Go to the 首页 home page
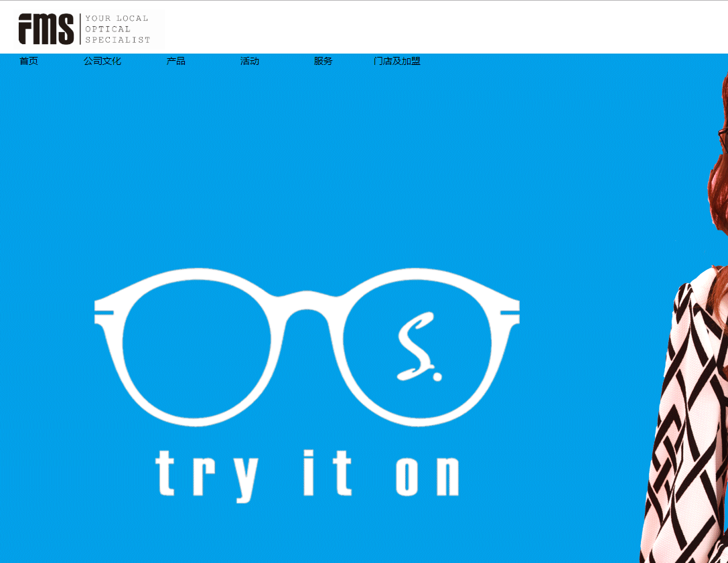Screen dimensions: 728x563 coord(29,61)
